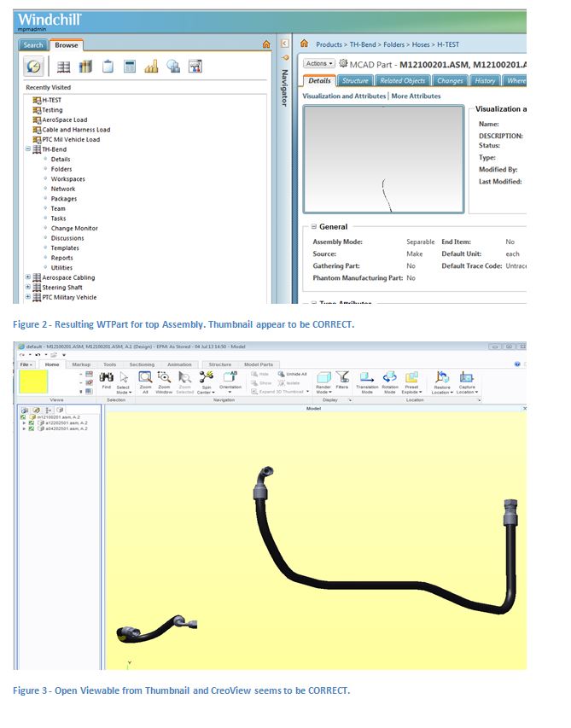Image resolution: width=571 pixels, height=728 pixels.
Task: Collapse the General section in Details
Action: 314,226
